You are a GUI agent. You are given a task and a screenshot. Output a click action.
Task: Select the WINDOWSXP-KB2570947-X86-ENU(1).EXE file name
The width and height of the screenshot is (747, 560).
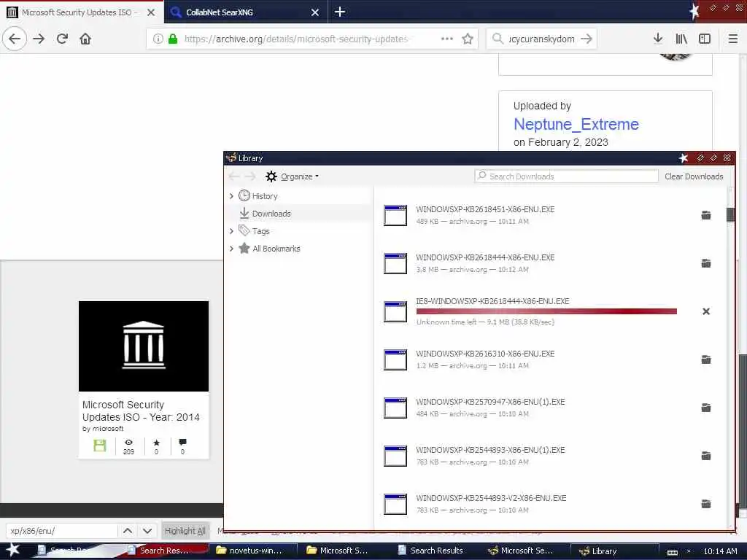pos(490,402)
